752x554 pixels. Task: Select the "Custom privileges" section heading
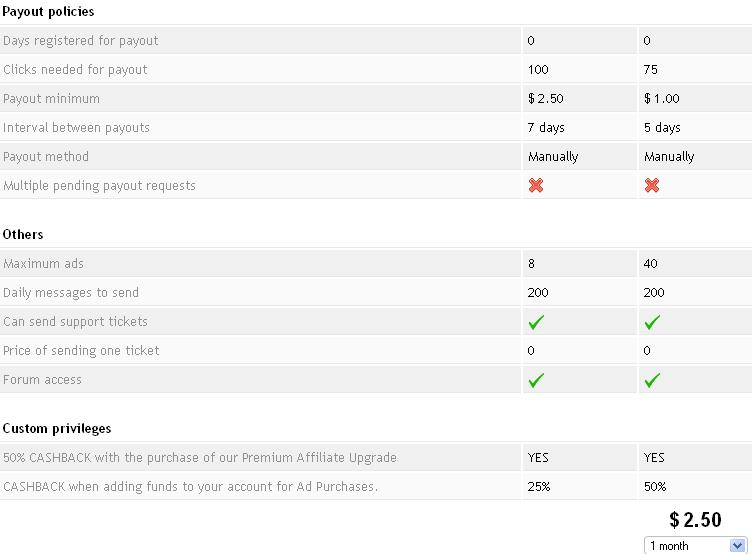[x=57, y=428]
